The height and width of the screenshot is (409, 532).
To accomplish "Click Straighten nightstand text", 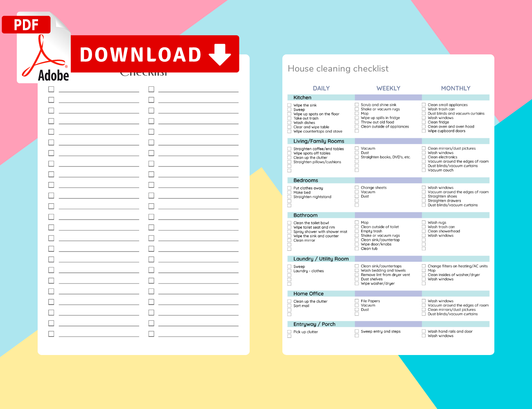I will coord(312,197).
